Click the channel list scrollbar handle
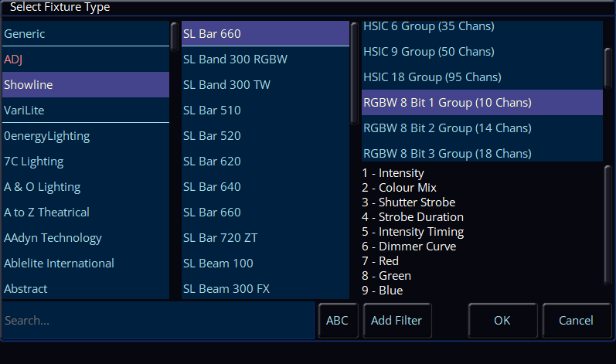616x364 pixels. [607, 225]
